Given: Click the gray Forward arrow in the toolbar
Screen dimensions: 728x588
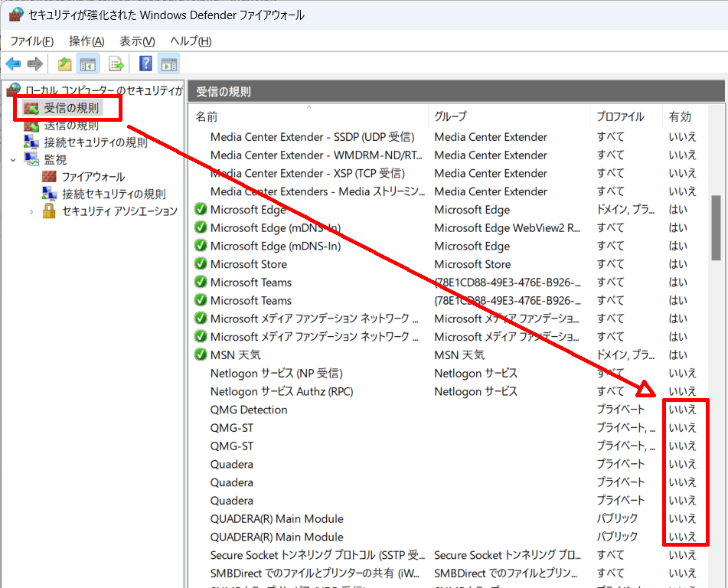Looking at the screenshot, I should (35, 64).
